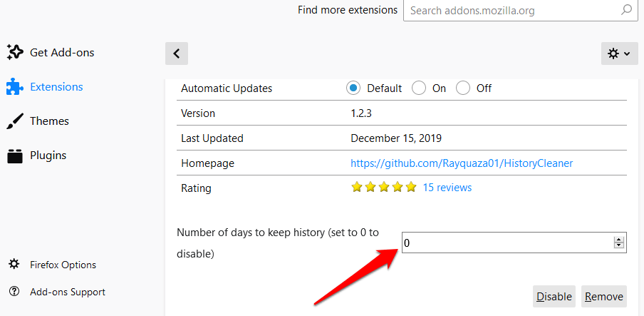This screenshot has height=316, width=644.
Task: Turn Automatic Updates On
Action: 419,88
